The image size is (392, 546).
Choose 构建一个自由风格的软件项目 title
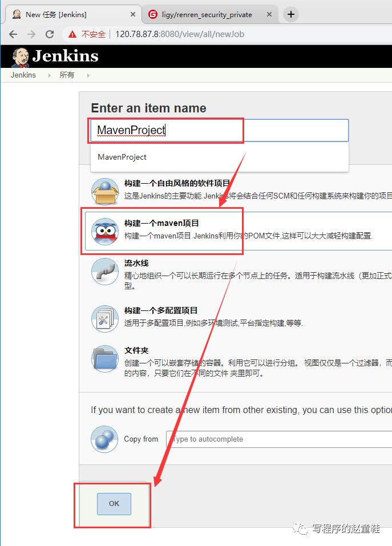pos(177,183)
